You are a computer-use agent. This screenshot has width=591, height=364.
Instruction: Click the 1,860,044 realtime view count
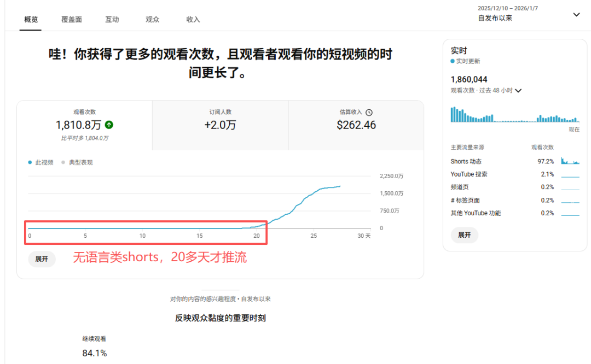tap(469, 79)
